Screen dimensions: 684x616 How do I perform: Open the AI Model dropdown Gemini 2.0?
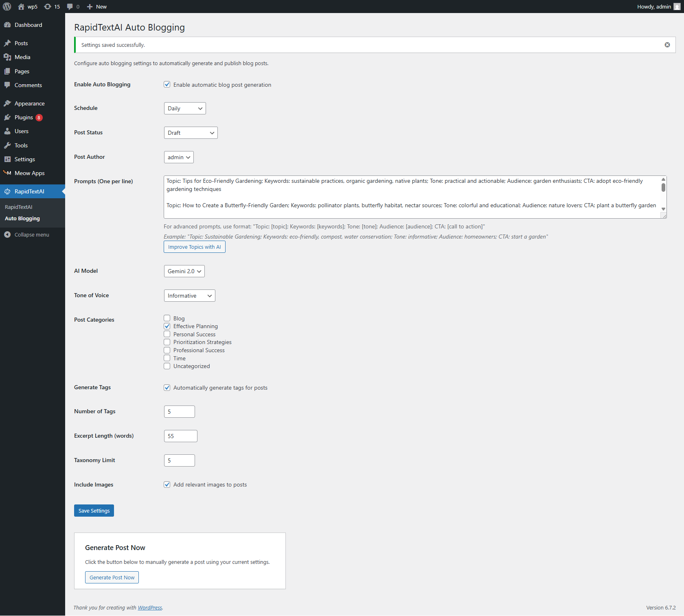pos(184,271)
